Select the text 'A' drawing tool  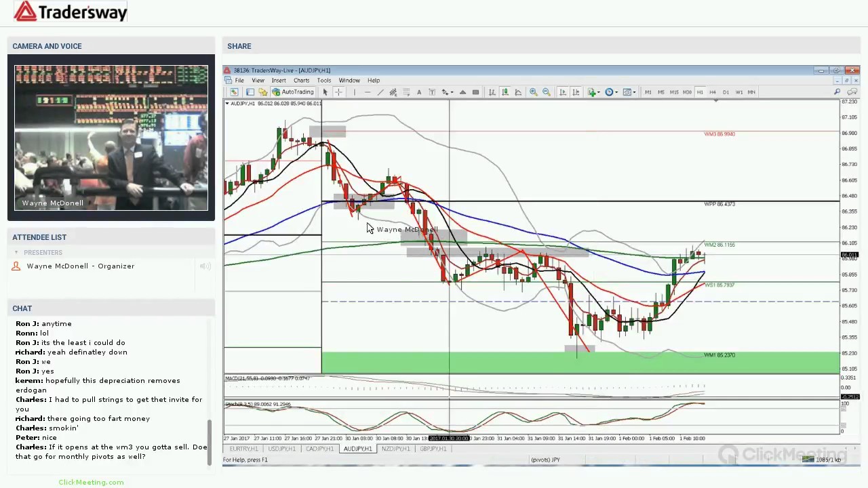pos(419,92)
